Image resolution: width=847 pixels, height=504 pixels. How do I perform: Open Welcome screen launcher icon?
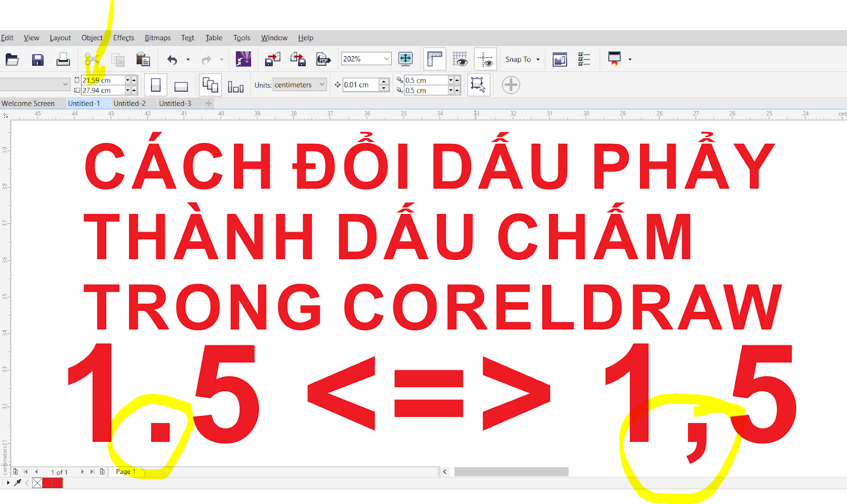[x=560, y=59]
